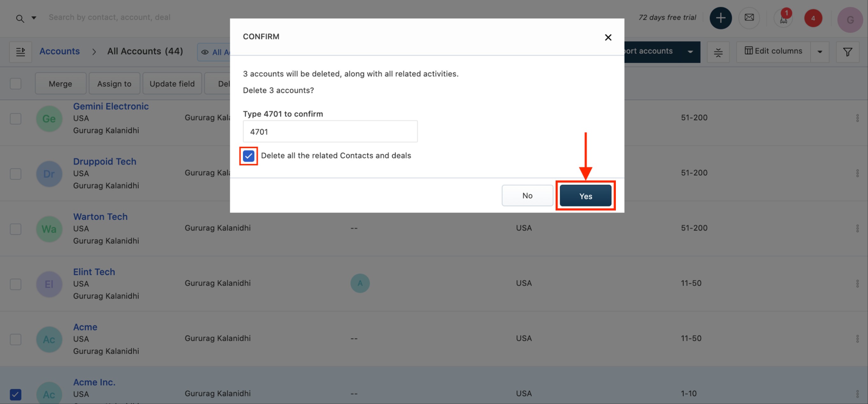Viewport: 868px width, 404px height.
Task: Open the Acme account link
Action: point(85,327)
